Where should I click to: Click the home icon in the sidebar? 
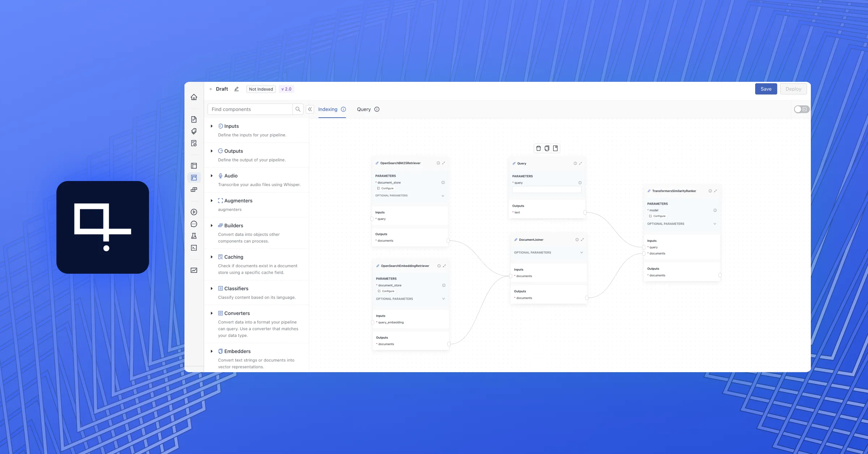[x=194, y=97]
